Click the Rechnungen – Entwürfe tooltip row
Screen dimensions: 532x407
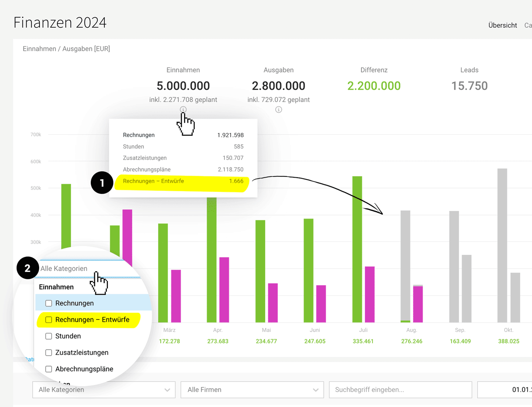coord(183,181)
